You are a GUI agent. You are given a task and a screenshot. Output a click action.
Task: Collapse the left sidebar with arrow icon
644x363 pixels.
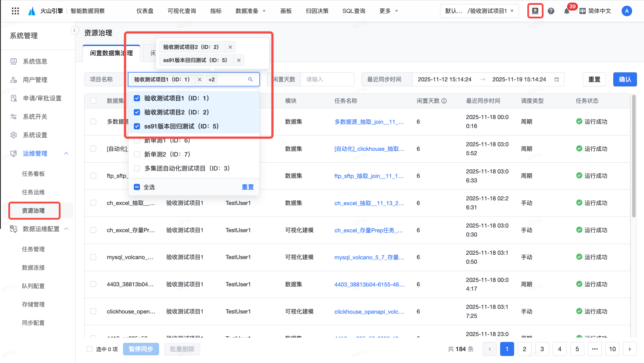(x=75, y=30)
